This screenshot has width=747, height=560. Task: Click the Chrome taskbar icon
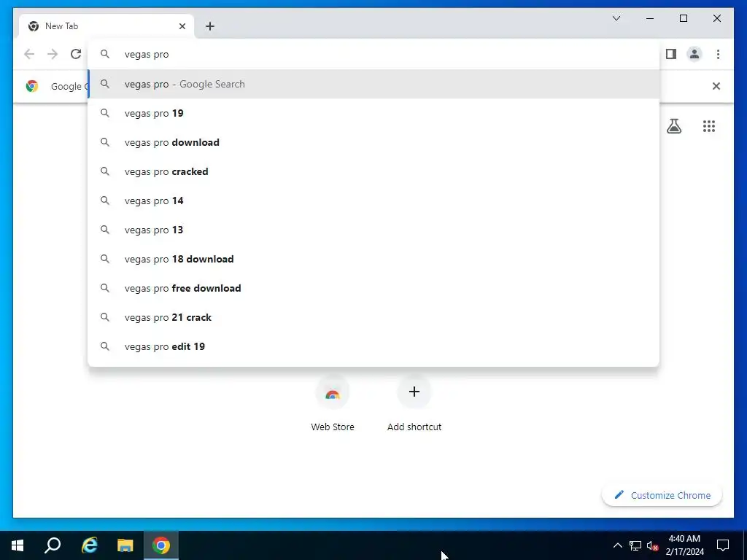pyautogui.click(x=161, y=545)
